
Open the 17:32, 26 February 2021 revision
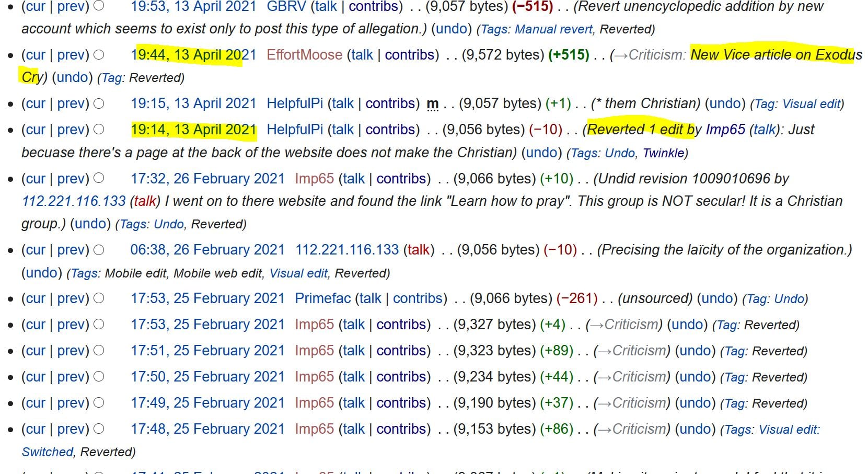click(207, 179)
